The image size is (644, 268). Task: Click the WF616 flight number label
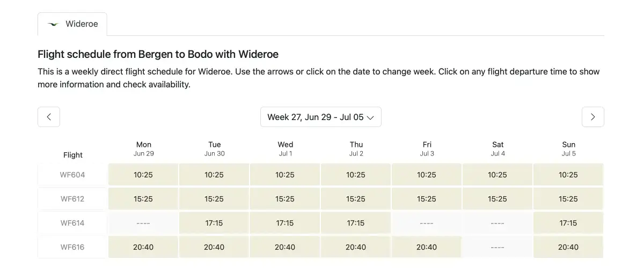(x=72, y=247)
